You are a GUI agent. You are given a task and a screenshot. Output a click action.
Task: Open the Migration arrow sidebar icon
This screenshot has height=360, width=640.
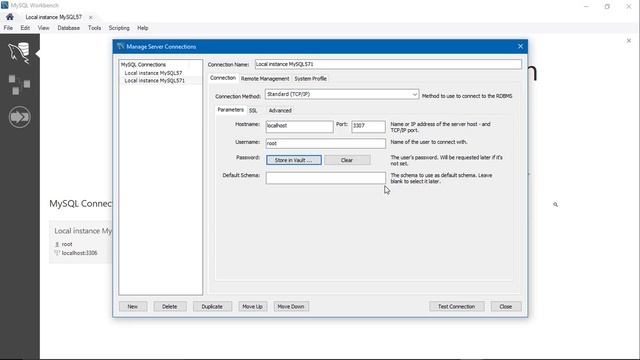(19, 117)
